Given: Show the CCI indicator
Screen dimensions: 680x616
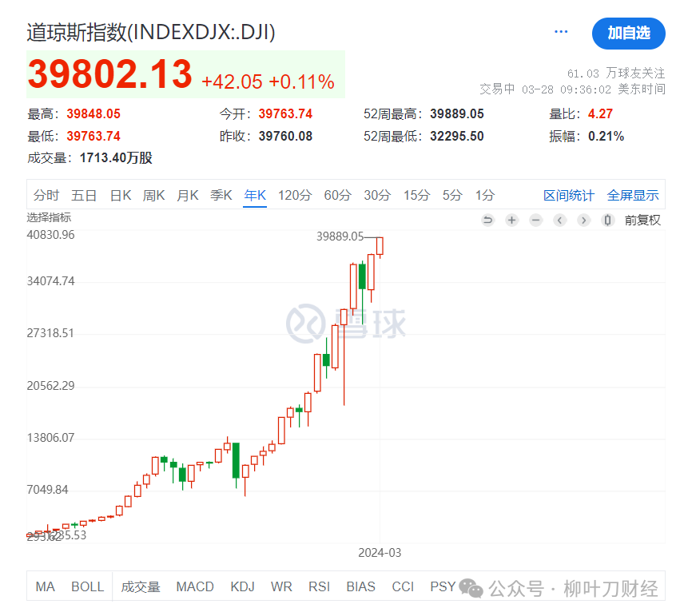Looking at the screenshot, I should (403, 586).
